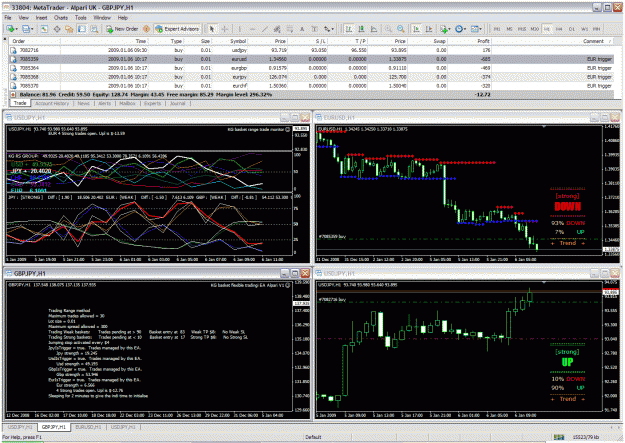Toggle the chart auto scroll icon
625x443 pixels.
point(416,29)
